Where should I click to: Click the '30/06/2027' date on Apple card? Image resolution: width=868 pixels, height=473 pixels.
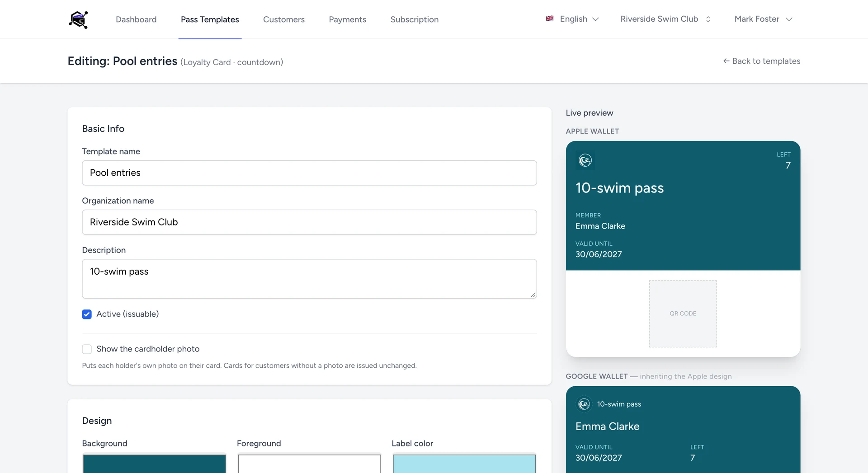click(599, 254)
